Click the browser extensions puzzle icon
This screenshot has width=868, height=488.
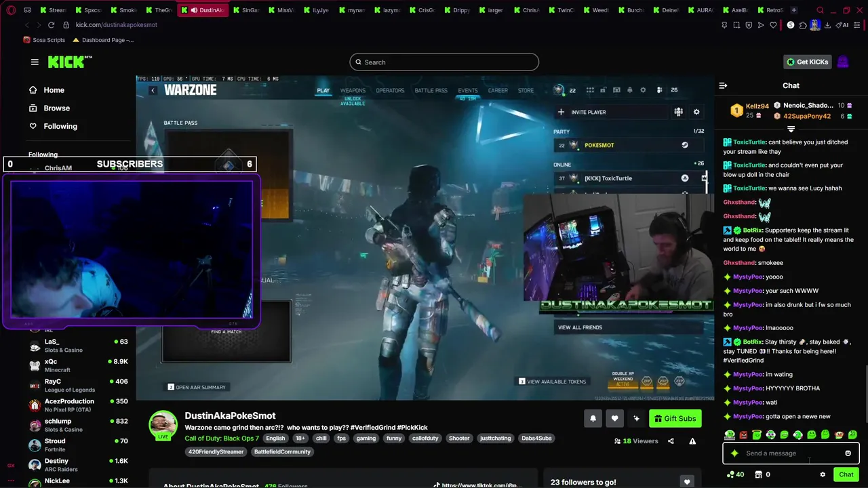tap(803, 25)
